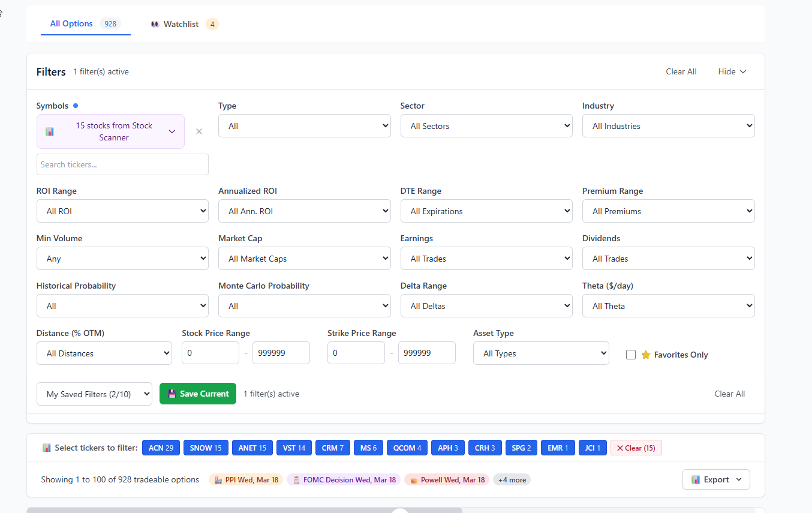Click the Strike Price Range maximum field
Image resolution: width=812 pixels, height=513 pixels.
427,353
